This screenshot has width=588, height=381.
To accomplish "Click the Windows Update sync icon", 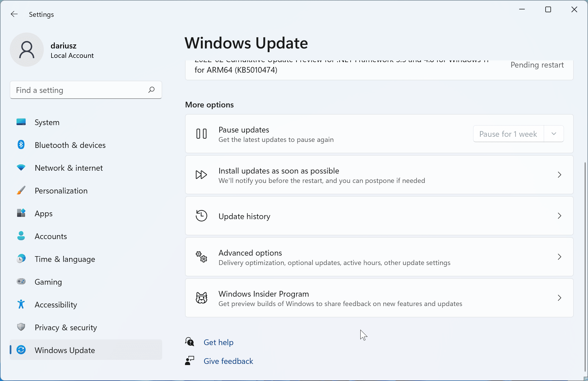I will [x=21, y=350].
